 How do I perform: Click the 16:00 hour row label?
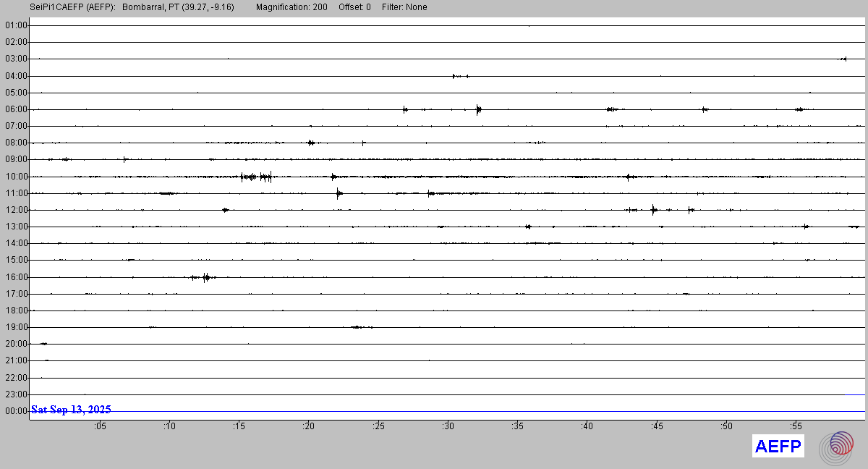pyautogui.click(x=16, y=277)
